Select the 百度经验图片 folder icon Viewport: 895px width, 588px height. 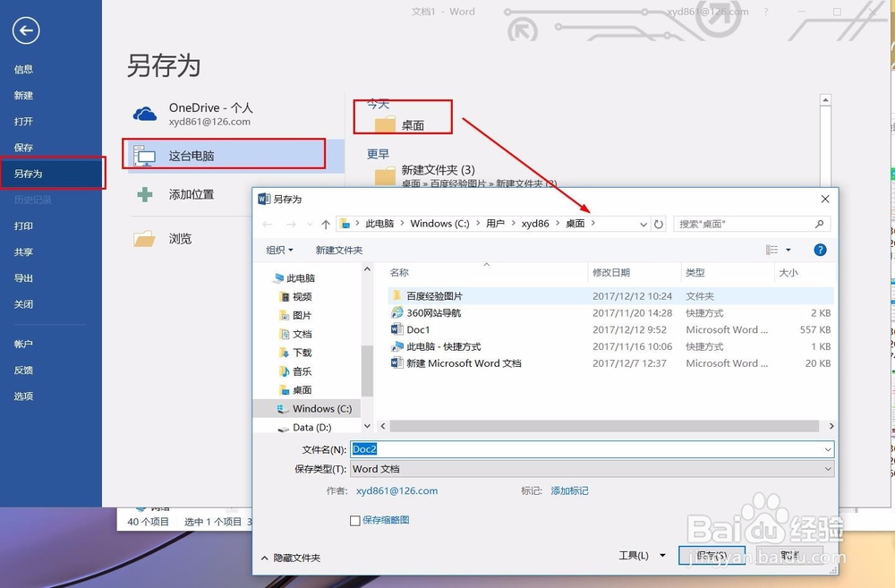[x=396, y=295]
